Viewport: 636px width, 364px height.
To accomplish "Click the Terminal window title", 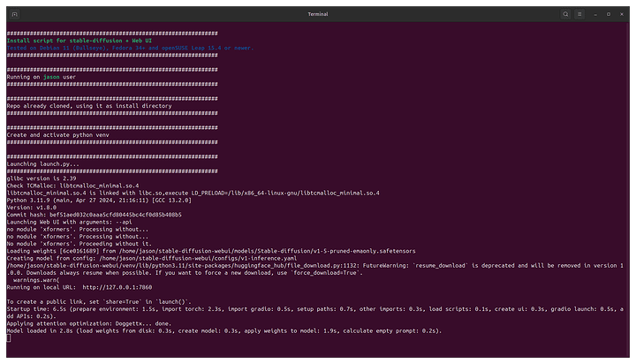I will click(317, 14).
